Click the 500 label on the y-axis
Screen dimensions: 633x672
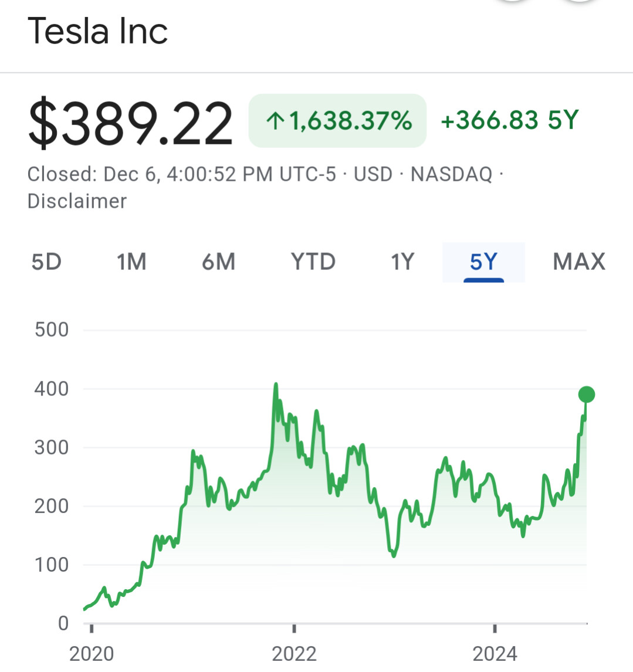(52, 330)
